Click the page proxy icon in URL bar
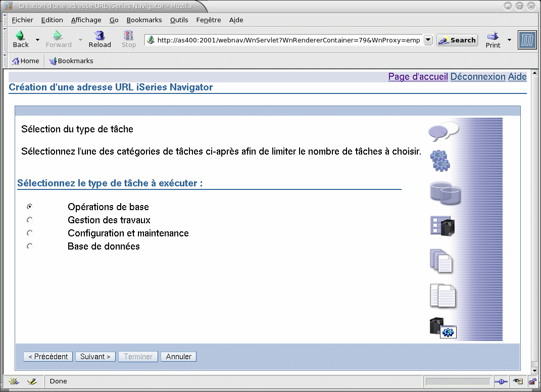Image resolution: width=541 pixels, height=392 pixels. click(x=151, y=40)
